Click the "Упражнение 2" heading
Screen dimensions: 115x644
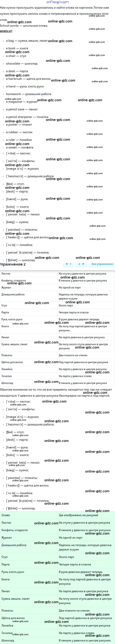13,264
